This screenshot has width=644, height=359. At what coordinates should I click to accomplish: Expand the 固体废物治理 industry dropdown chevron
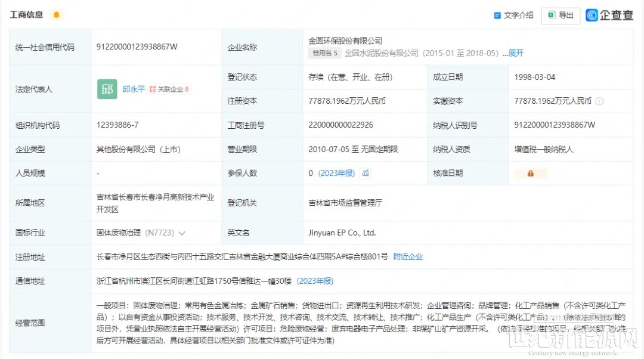coord(182,233)
